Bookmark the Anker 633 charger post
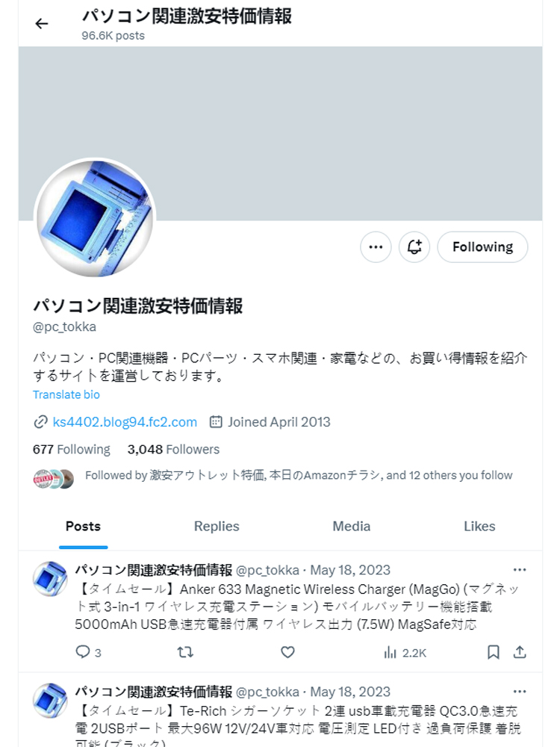The width and height of the screenshot is (560, 747). coord(494,652)
